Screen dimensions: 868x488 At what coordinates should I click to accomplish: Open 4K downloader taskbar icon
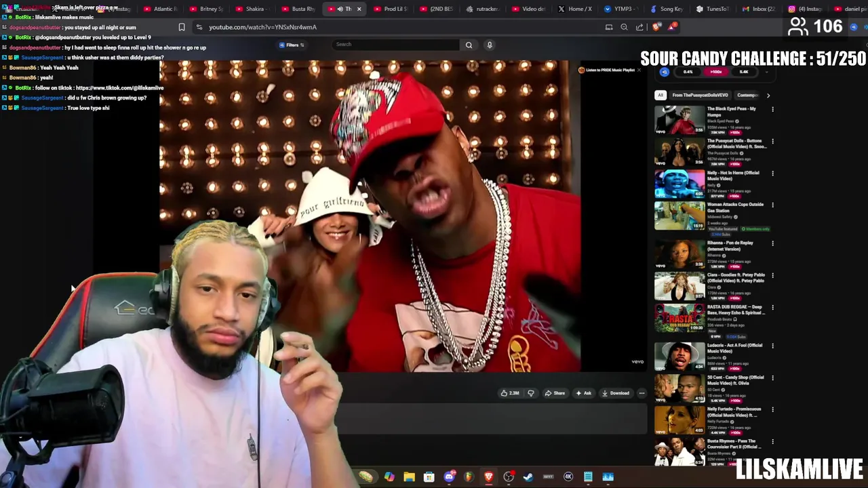568,477
